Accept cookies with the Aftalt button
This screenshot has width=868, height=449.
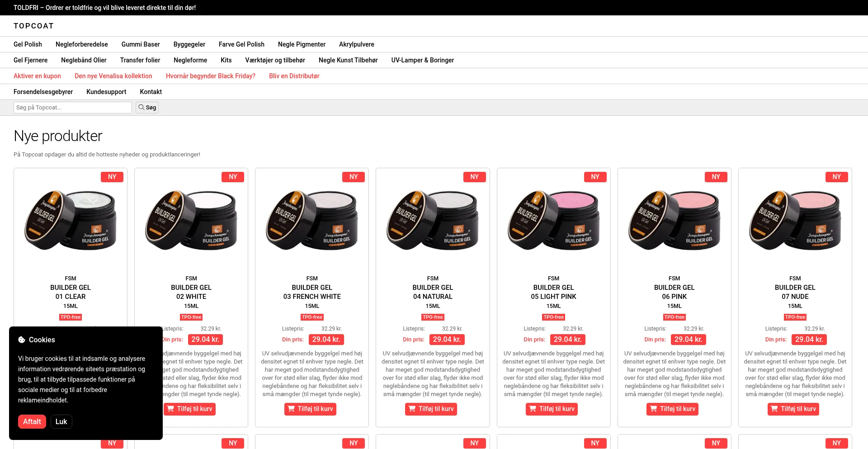click(x=32, y=421)
